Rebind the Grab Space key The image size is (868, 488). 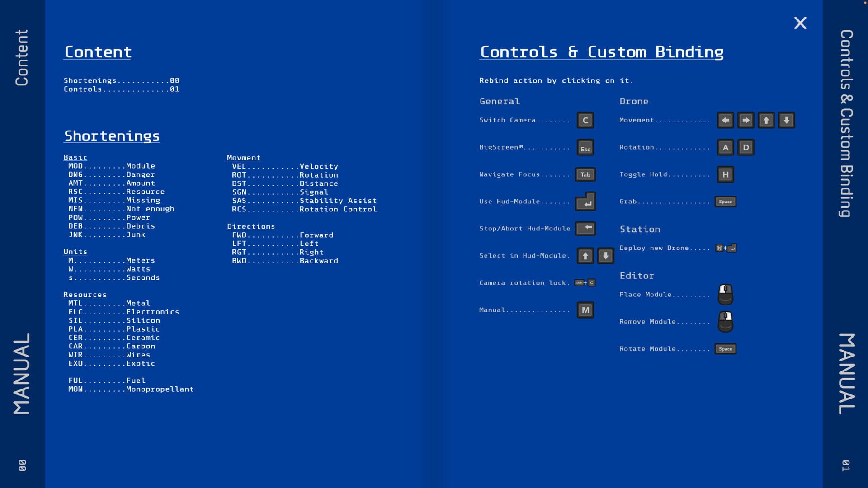tap(725, 202)
